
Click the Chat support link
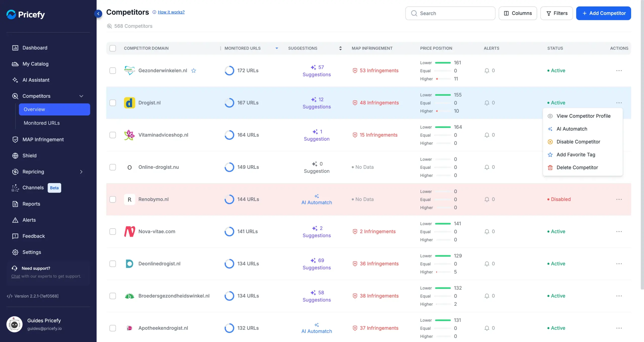(16, 276)
